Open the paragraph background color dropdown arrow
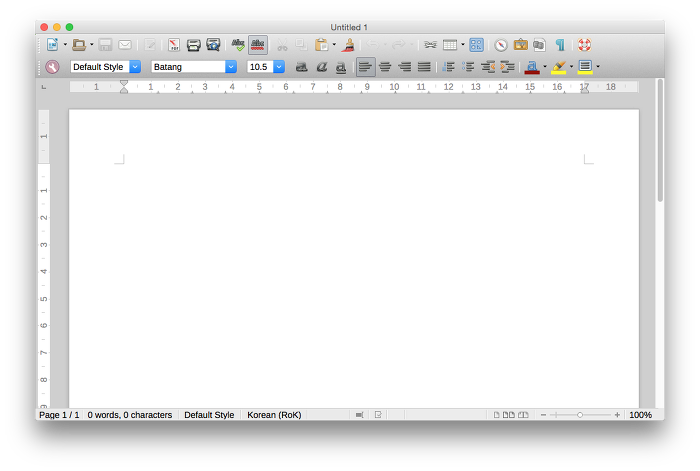The height and width of the screenshot is (471, 700). 598,67
